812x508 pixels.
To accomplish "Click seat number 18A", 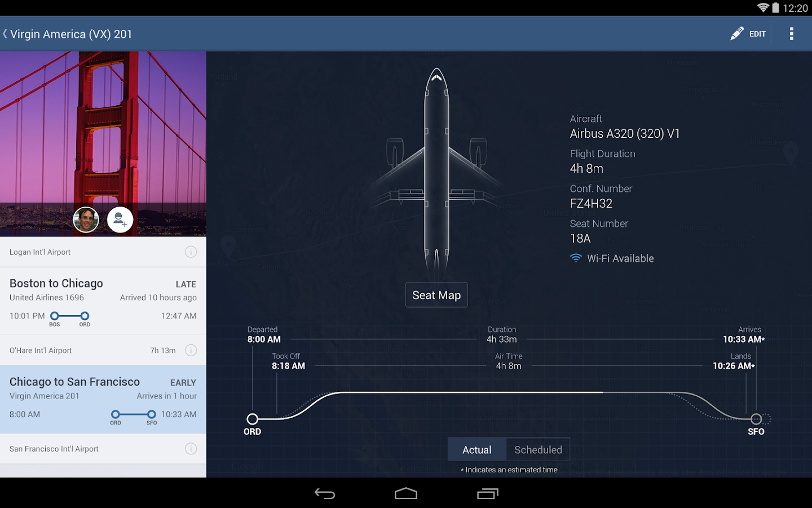I will [580, 238].
